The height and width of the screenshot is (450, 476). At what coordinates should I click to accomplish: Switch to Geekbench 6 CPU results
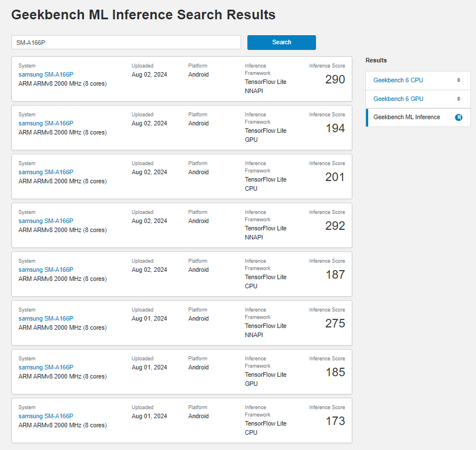coord(398,81)
